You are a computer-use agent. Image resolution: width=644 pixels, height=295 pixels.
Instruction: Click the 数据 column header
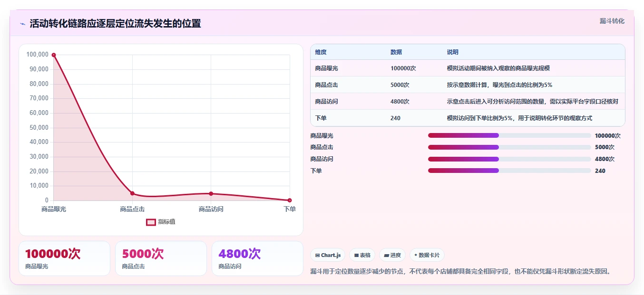[x=396, y=52]
